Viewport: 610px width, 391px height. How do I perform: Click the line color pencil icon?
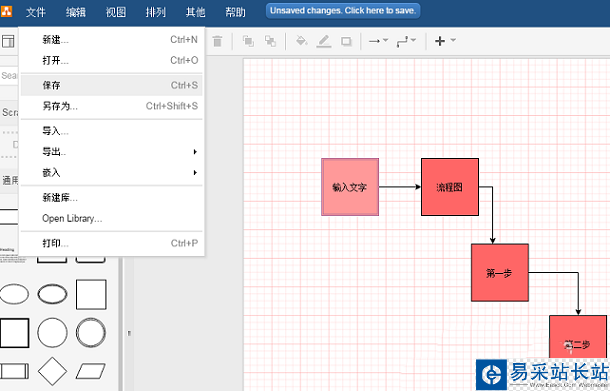[324, 41]
